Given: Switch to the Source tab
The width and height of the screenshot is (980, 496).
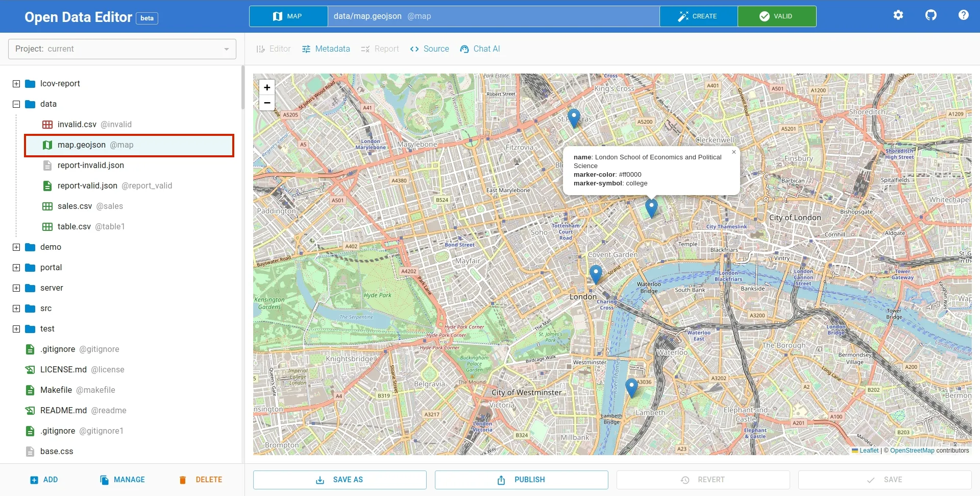Looking at the screenshot, I should [429, 49].
